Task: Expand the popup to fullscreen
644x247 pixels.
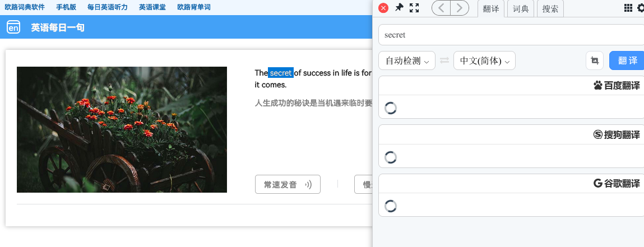Action: click(414, 8)
